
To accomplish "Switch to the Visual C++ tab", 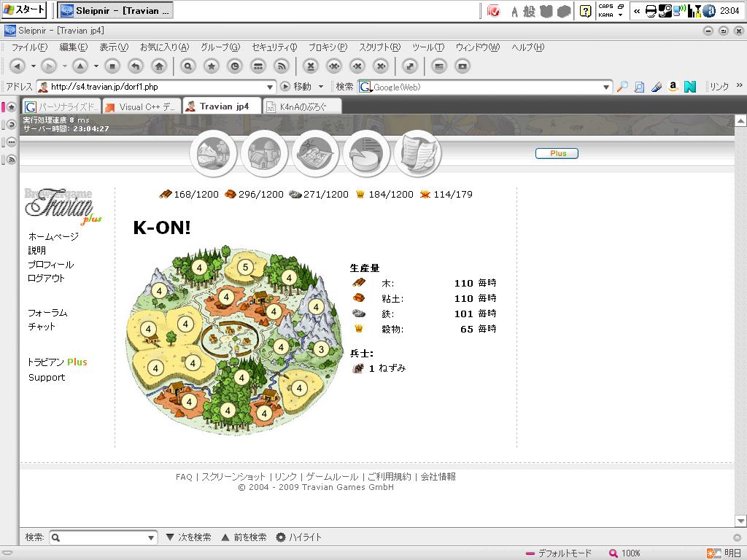I will click(x=142, y=106).
